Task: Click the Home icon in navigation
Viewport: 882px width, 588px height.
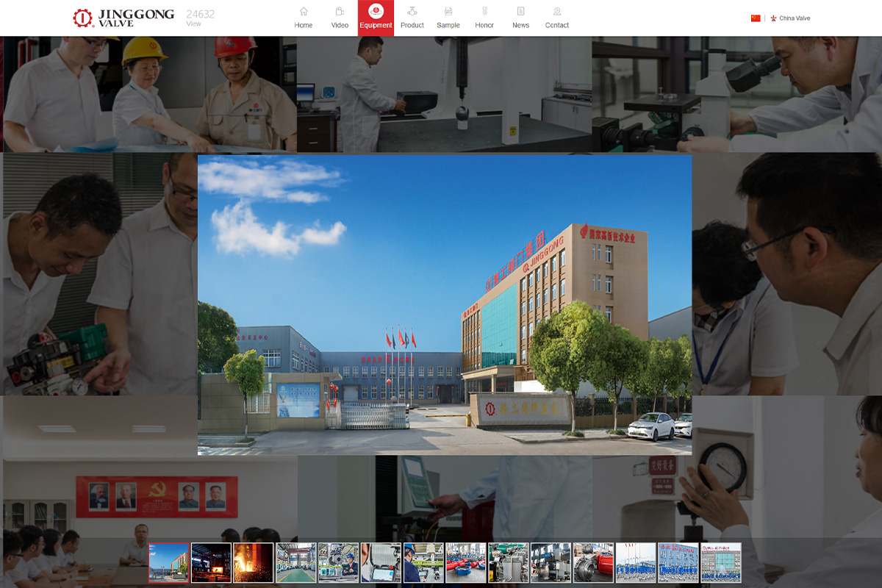Action: (x=304, y=12)
